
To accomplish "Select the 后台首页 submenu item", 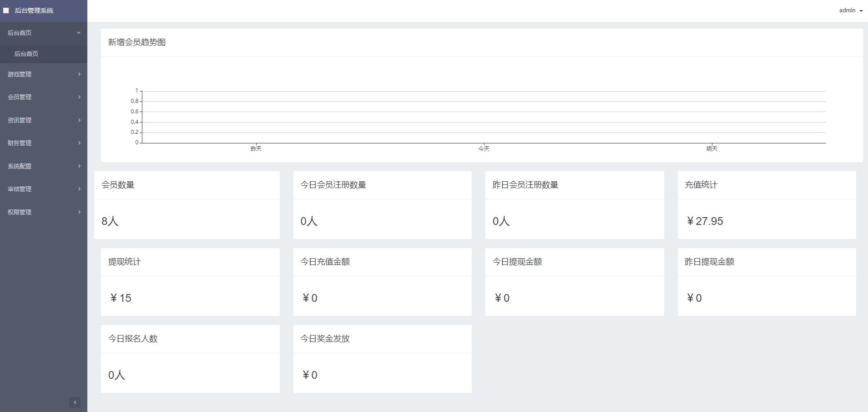I will [x=26, y=54].
